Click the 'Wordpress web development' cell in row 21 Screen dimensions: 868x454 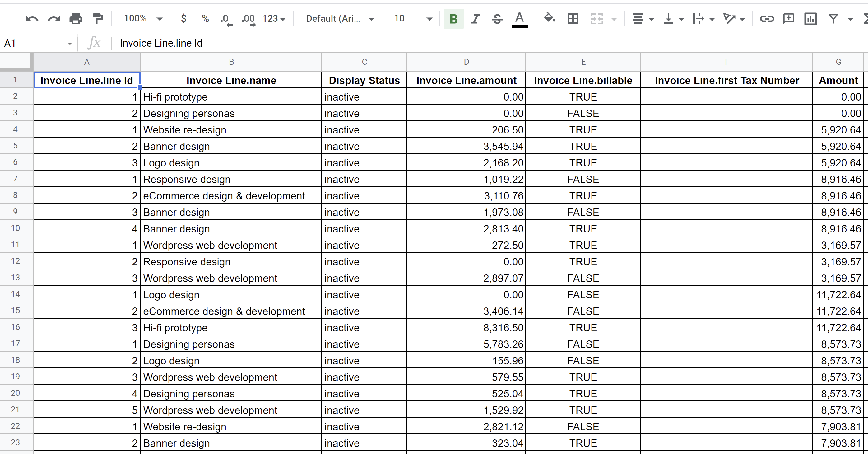231,410
